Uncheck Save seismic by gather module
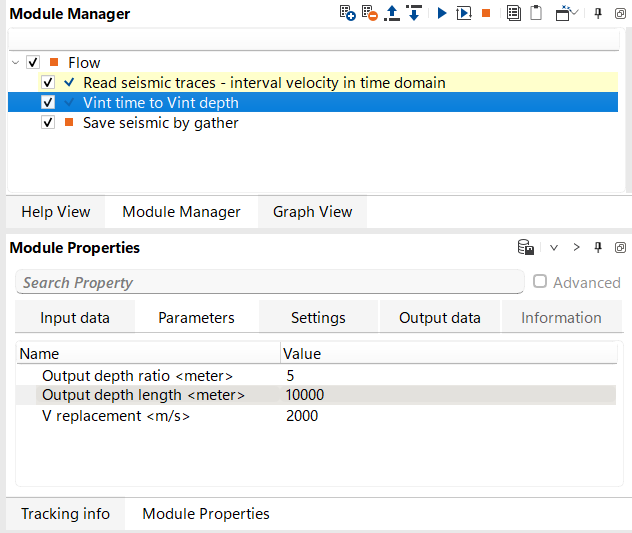 pos(48,123)
